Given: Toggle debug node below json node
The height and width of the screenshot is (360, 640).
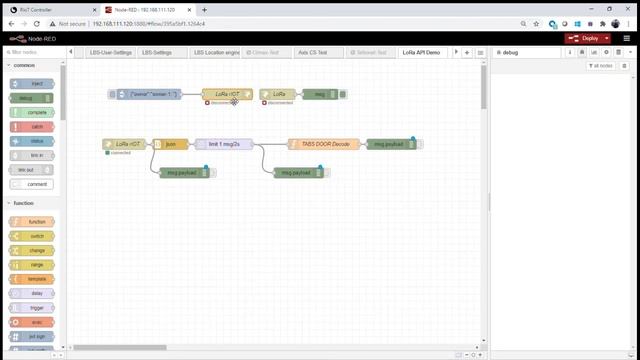Looking at the screenshot, I should click(213, 173).
